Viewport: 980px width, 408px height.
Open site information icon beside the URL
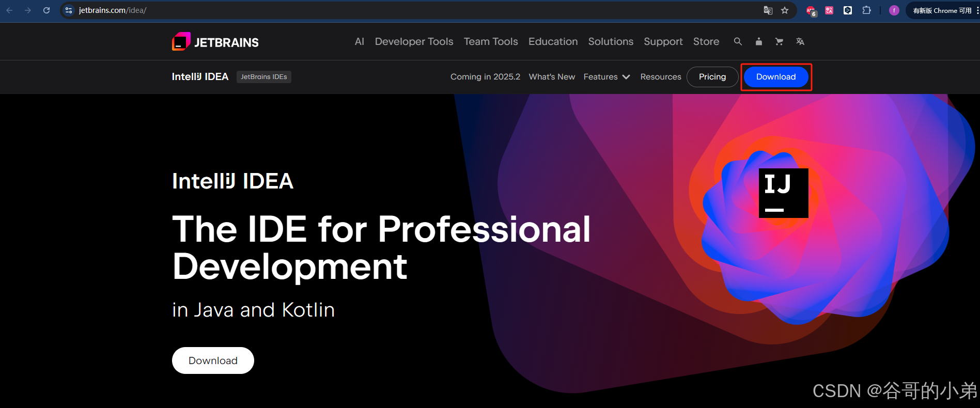69,10
